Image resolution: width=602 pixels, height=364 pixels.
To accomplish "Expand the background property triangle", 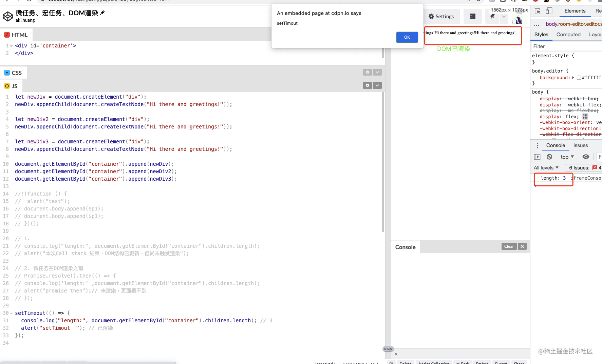I will 573,78.
